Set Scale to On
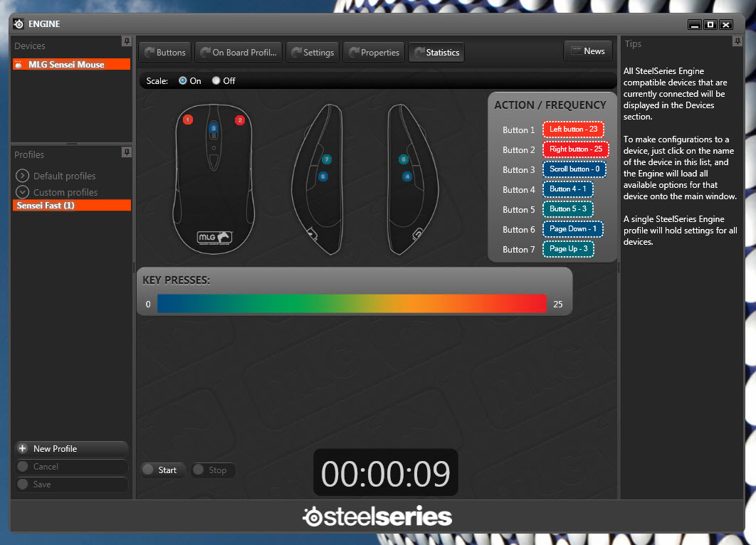The image size is (756, 545). click(183, 80)
